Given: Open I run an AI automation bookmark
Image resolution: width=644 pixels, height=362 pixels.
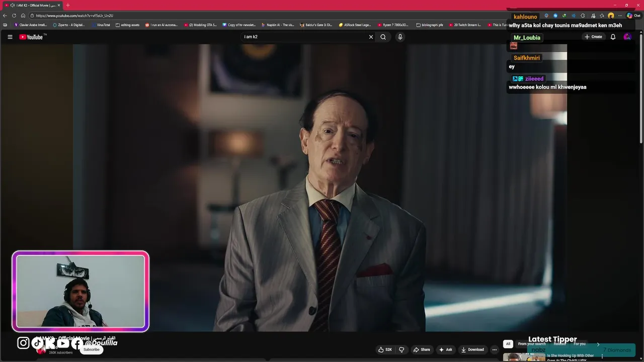Looking at the screenshot, I should (x=162, y=25).
